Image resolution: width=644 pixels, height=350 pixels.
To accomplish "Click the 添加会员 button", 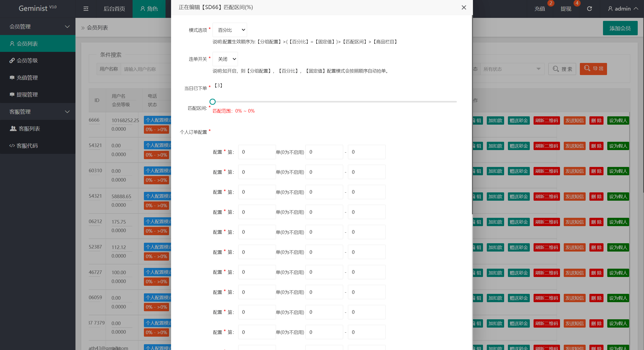I will coord(620,28).
